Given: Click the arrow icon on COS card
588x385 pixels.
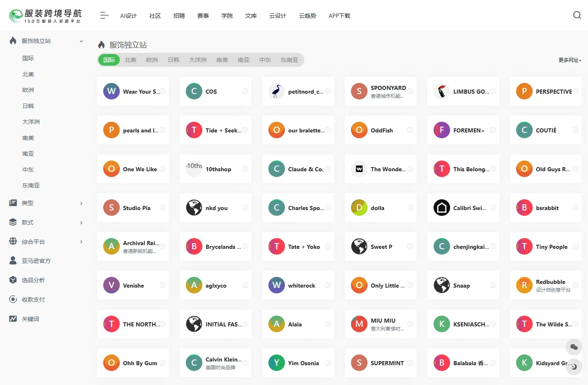Looking at the screenshot, I should pyautogui.click(x=245, y=91).
